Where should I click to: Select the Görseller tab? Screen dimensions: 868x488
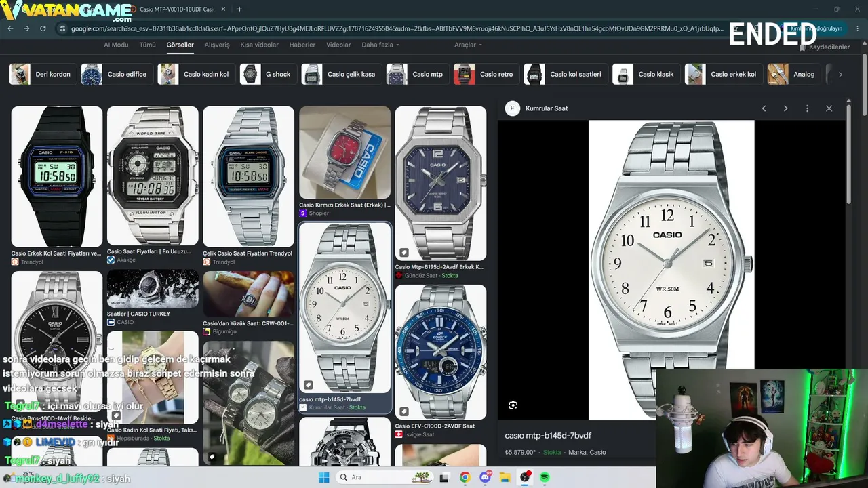pyautogui.click(x=180, y=45)
